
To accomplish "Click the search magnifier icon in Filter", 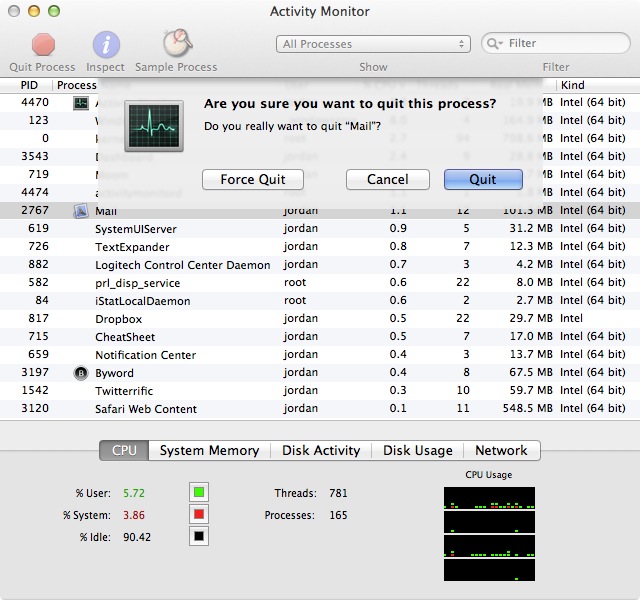I will click(493, 43).
